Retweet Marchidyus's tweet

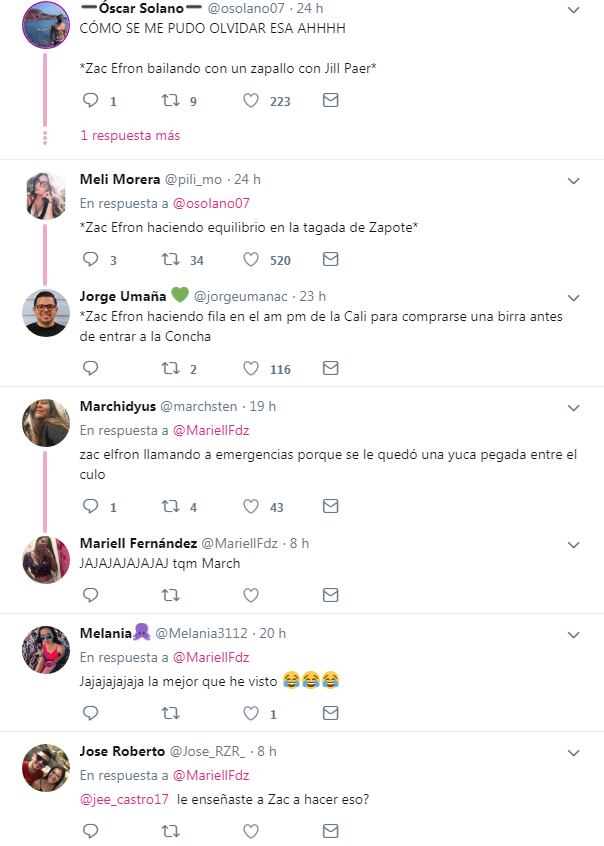[171, 506]
